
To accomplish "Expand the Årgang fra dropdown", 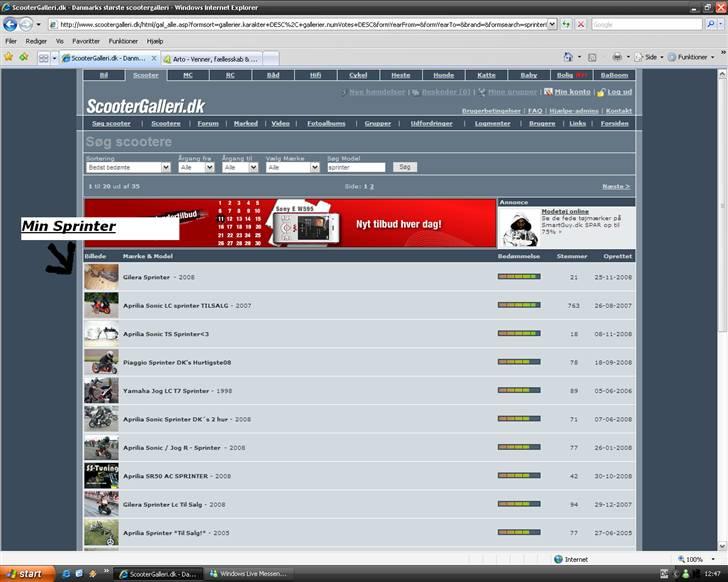I will click(x=196, y=167).
